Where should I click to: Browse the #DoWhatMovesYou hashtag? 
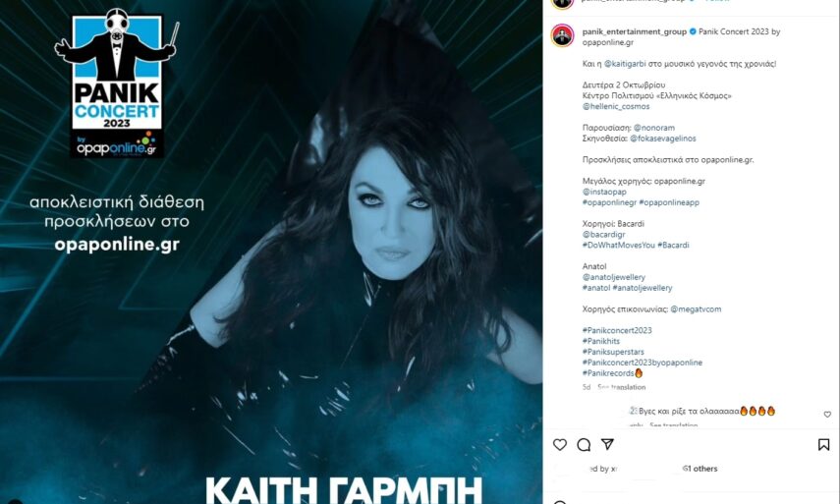[x=619, y=246]
